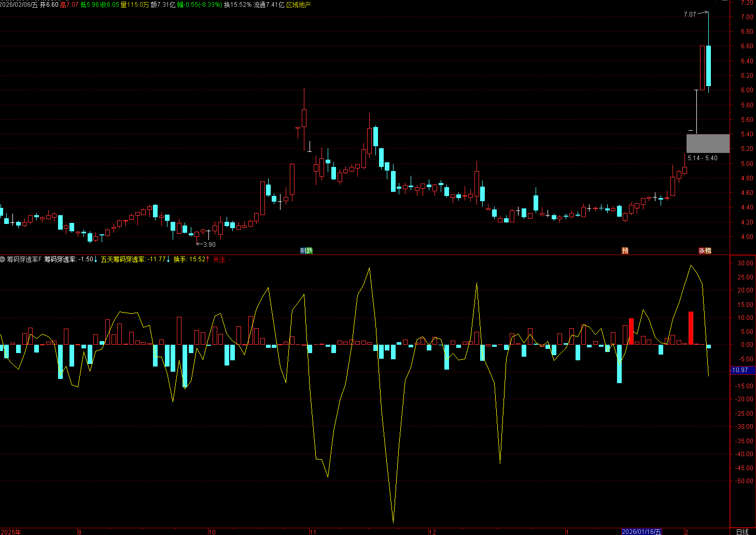Click the 2025年 label on time axis
Viewport: 756px width, 535px height.
[11, 532]
